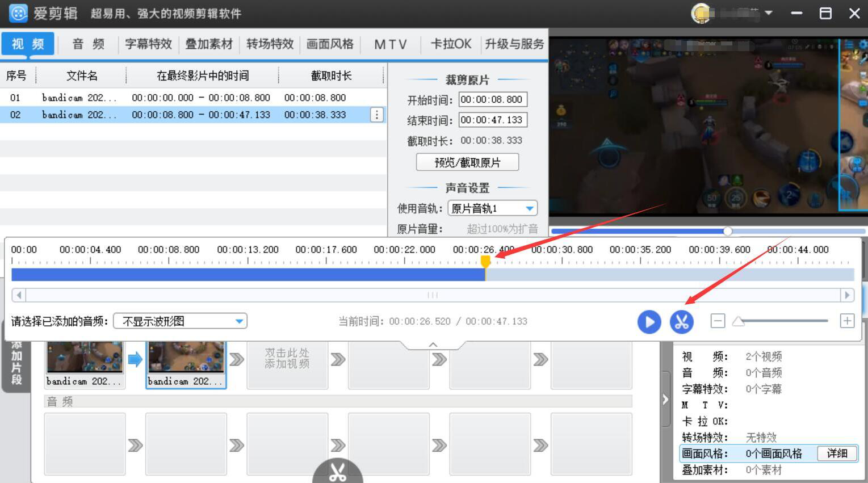Select the MTV tab

(x=391, y=44)
